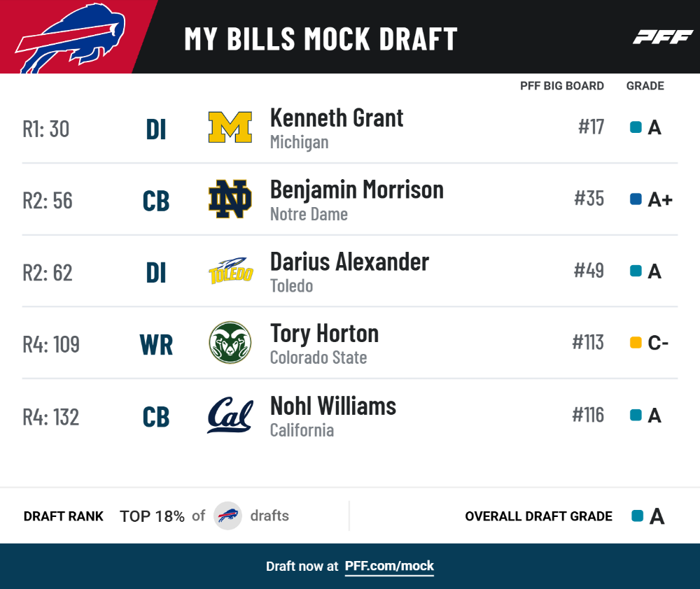The image size is (700, 589).
Task: Select player name Benjamin Morrison
Action: (x=357, y=190)
